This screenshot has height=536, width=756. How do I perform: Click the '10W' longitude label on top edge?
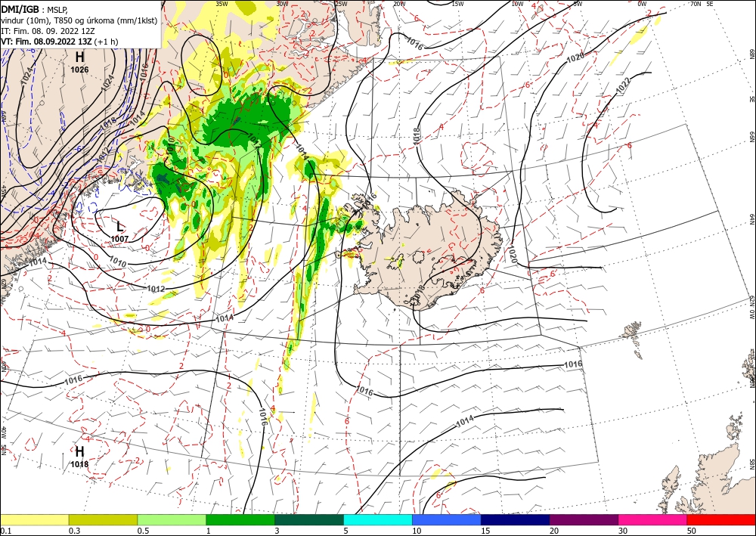[x=517, y=4]
